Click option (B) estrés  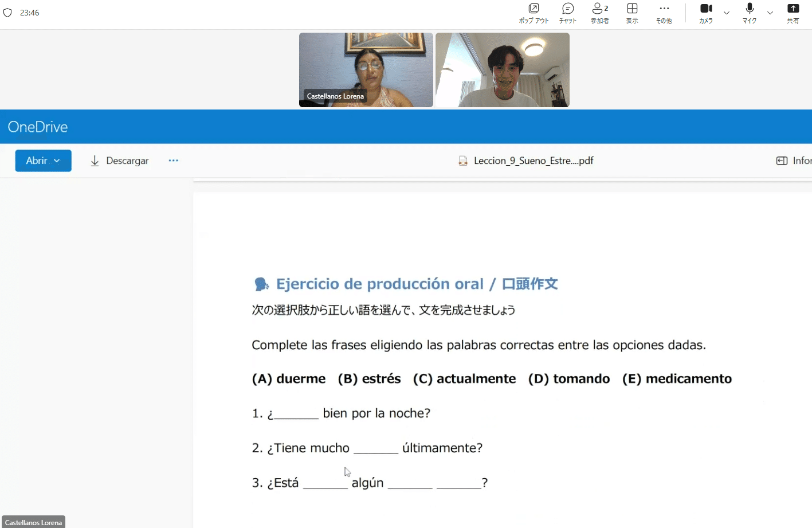tap(369, 379)
